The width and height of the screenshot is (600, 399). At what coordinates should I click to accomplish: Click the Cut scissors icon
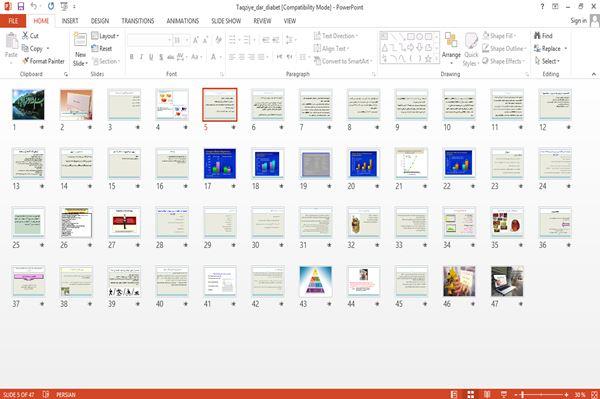pos(25,36)
